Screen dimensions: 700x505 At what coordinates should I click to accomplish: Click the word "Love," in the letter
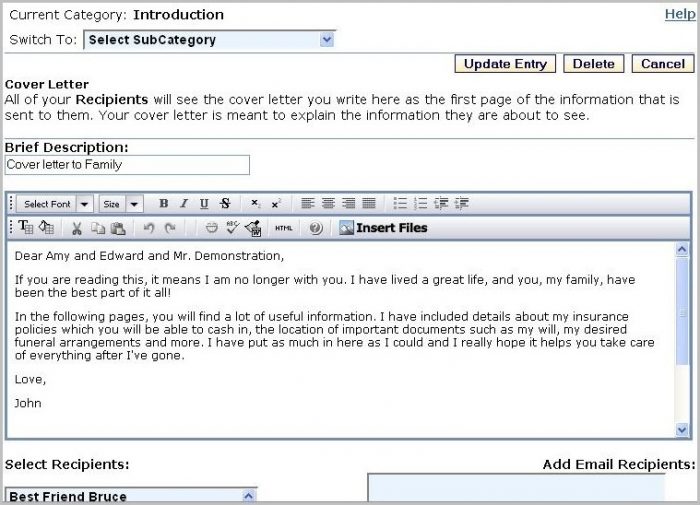(30, 380)
